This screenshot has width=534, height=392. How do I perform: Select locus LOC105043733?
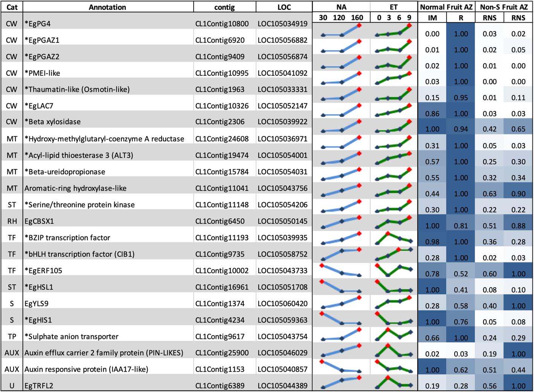coord(283,271)
